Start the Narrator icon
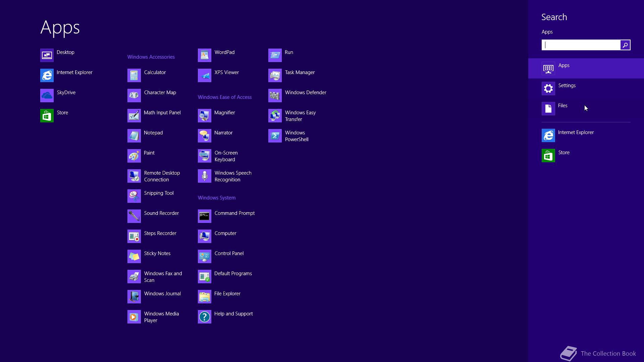644x362 pixels. (x=205, y=136)
